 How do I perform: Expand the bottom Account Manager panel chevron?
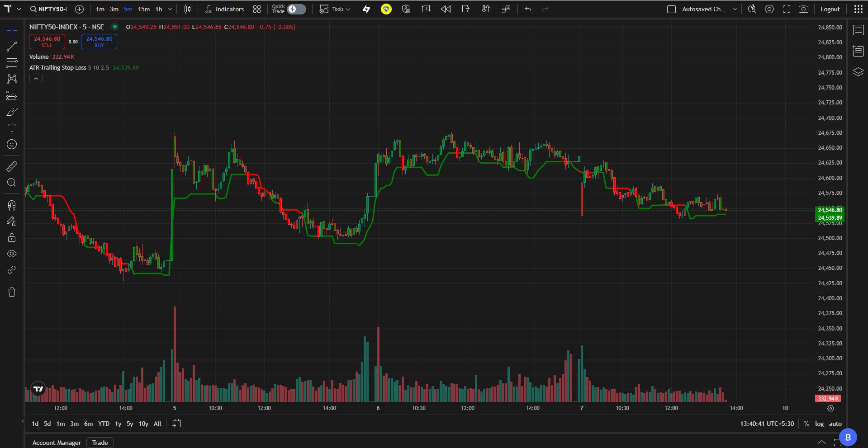tap(821, 442)
